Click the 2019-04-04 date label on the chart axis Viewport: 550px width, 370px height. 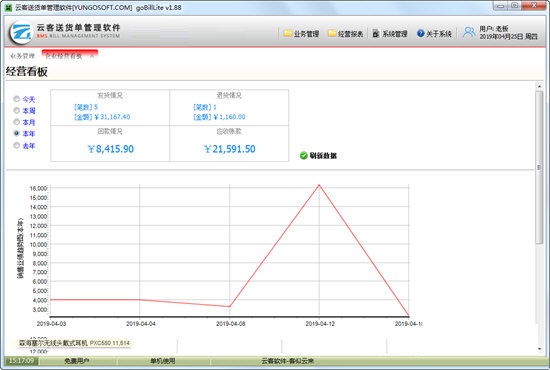[x=141, y=323]
